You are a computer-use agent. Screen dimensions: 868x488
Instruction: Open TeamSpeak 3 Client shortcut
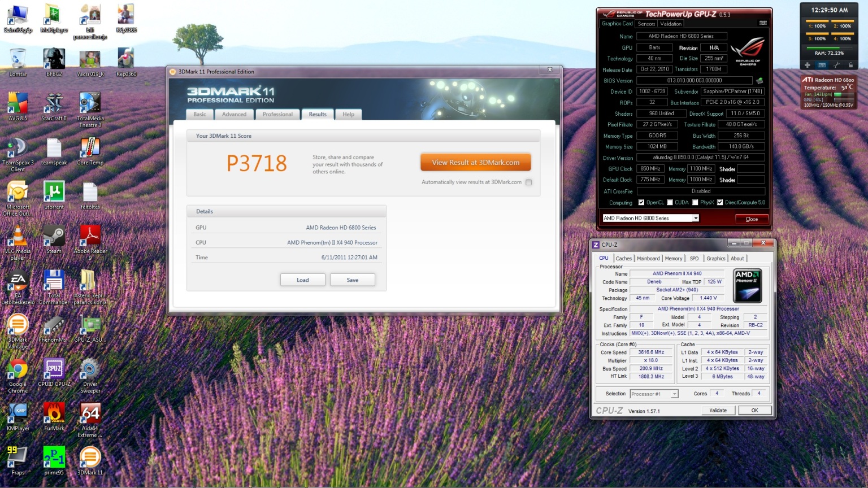(x=18, y=154)
